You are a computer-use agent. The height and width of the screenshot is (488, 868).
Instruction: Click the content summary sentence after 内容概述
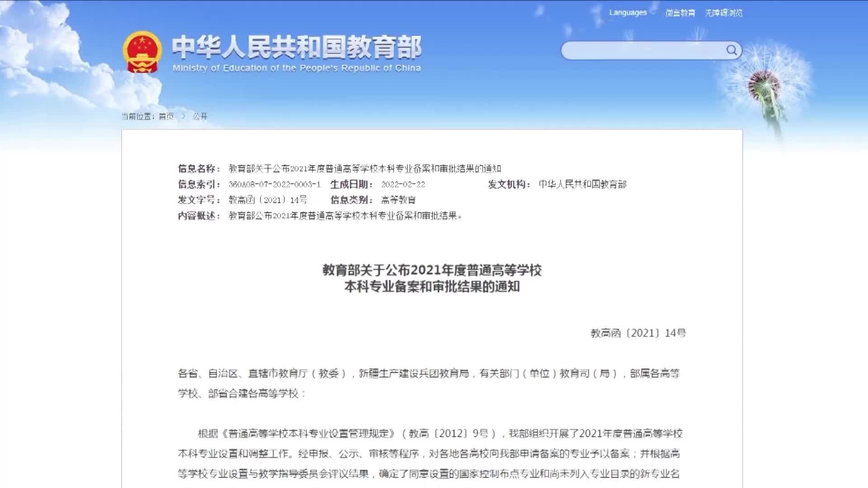click(x=345, y=216)
